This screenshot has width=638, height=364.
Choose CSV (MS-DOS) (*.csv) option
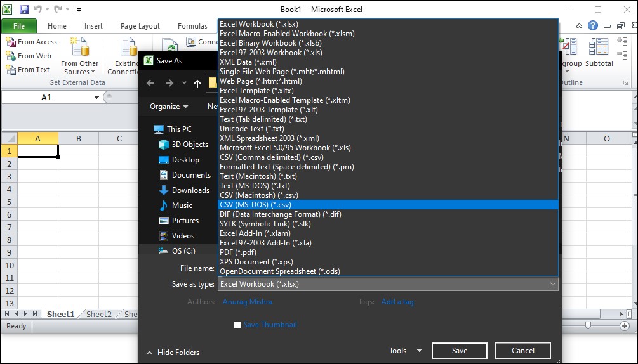tap(388, 205)
